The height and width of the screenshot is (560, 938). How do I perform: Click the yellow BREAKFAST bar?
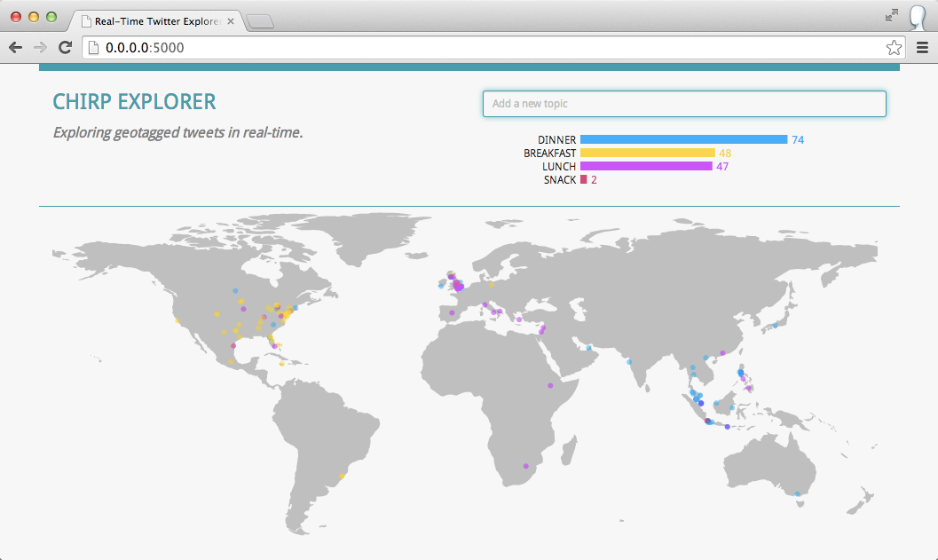pos(647,154)
